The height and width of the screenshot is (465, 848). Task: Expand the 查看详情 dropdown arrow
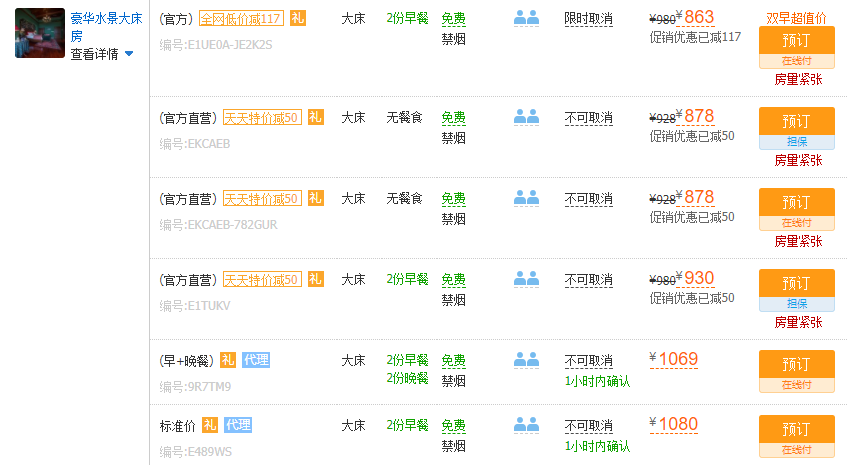129,54
